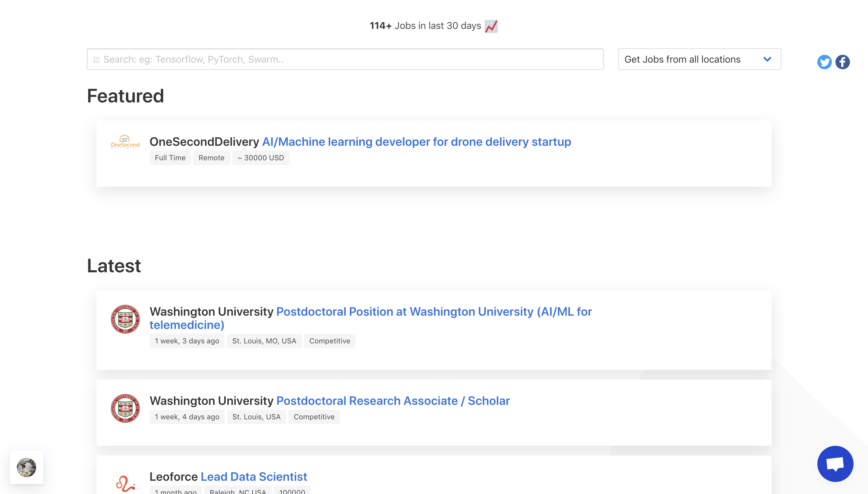Open the Twitter page via Twitter icon
The image size is (868, 494).
[824, 62]
